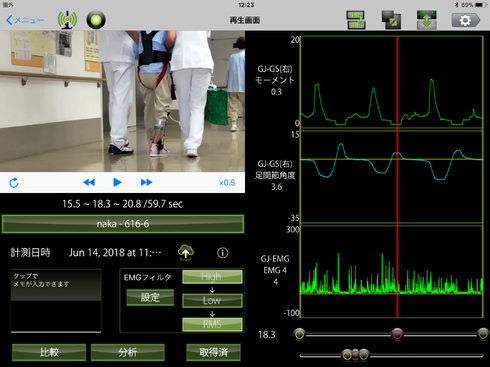Image resolution: width=490 pixels, height=367 pixels.
Task: Tap the round green record indicator button
Action: [x=96, y=20]
